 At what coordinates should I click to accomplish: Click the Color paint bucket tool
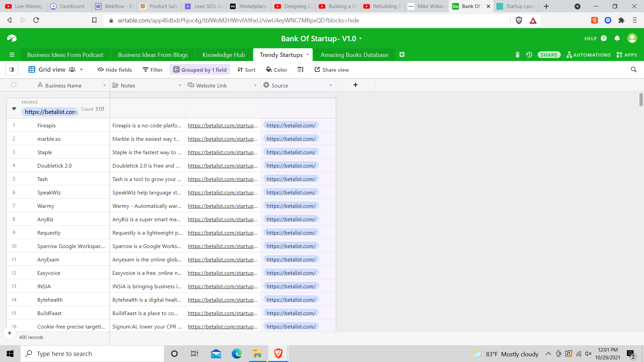pos(276,70)
